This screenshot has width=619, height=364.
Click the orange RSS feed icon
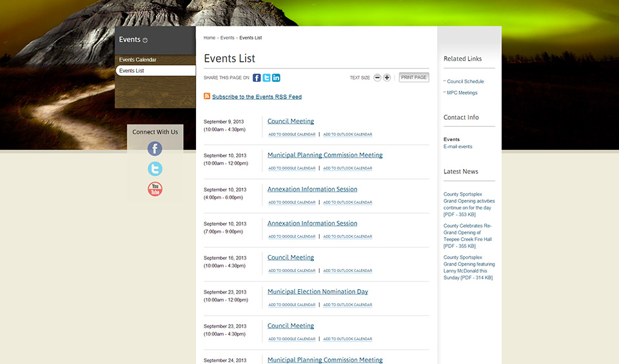click(207, 97)
